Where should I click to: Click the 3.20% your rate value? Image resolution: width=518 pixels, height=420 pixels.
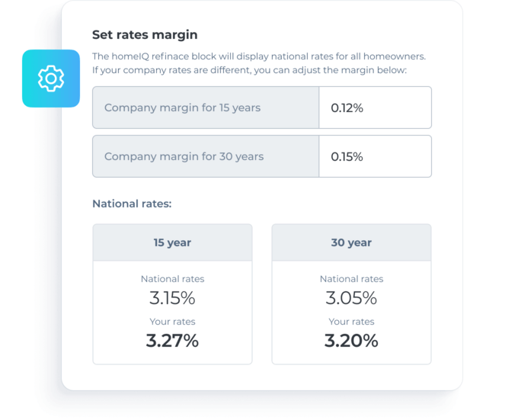351,341
